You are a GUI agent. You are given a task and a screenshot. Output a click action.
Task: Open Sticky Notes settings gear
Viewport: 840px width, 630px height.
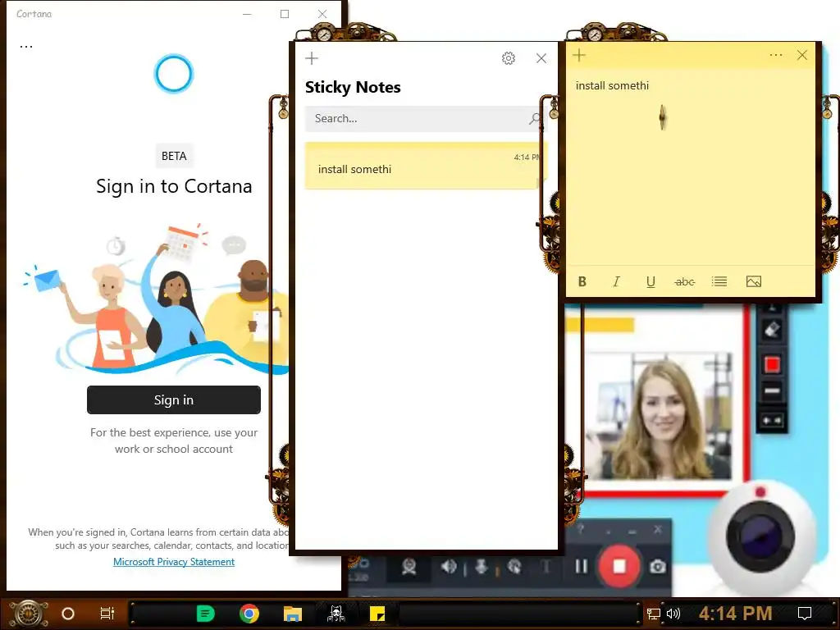(x=509, y=58)
